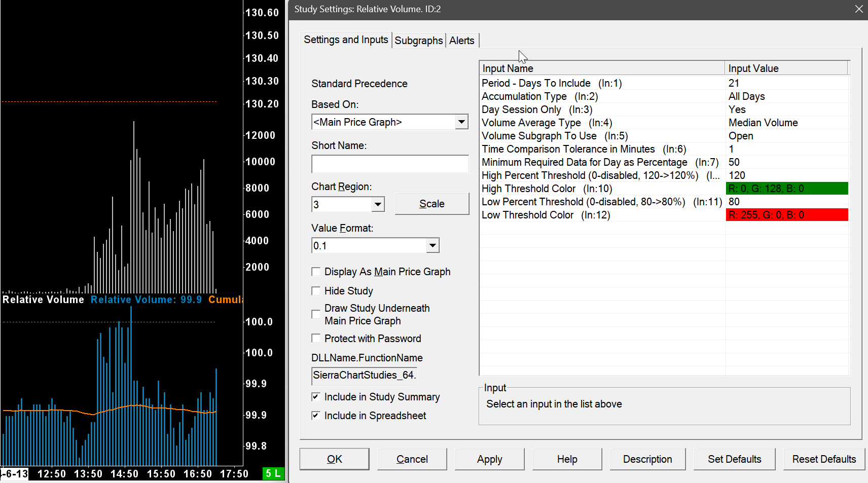Click Set Defaults button
This screenshot has height=483, width=868.
734,459
